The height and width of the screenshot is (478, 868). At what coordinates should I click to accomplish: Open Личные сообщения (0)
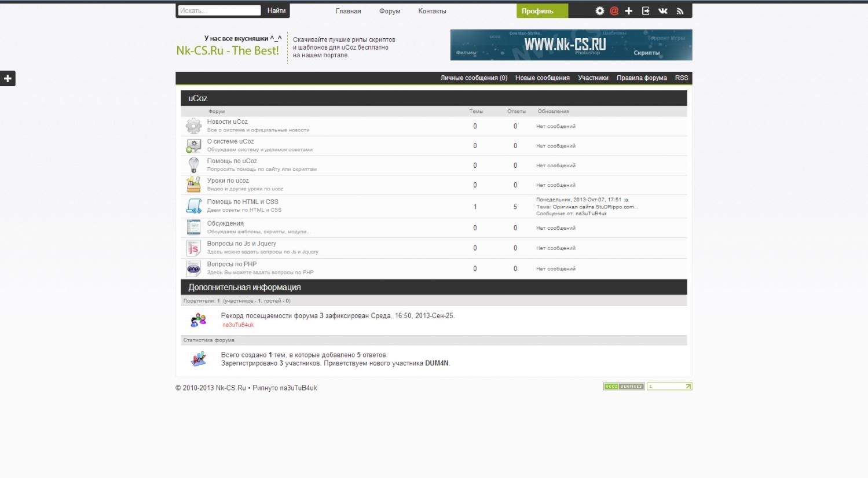tap(474, 78)
